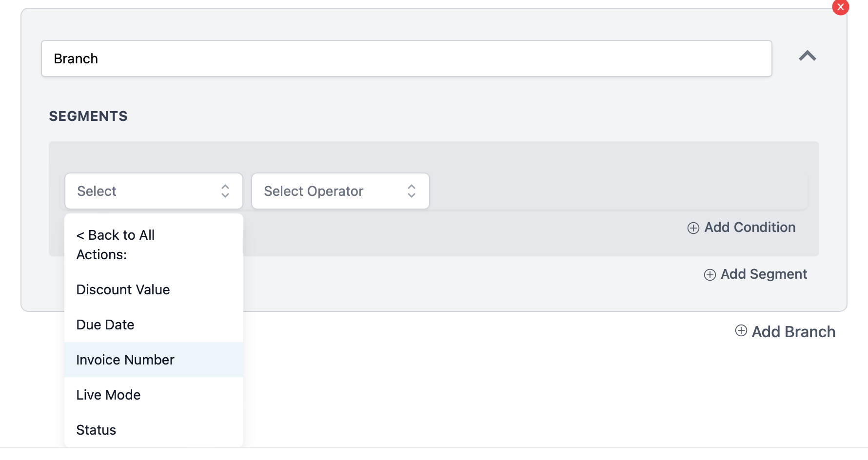Click the Add Condition text link
868x460 pixels.
(x=750, y=228)
